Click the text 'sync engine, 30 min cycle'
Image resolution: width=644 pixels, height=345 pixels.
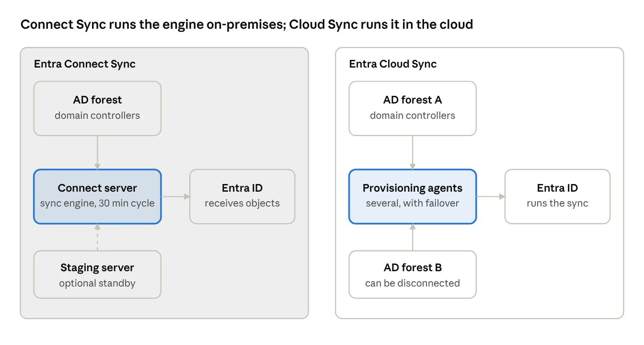tap(97, 203)
